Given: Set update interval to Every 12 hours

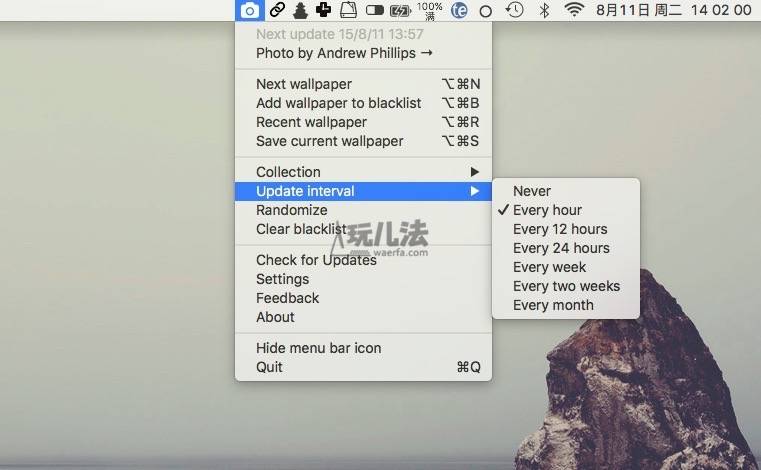Looking at the screenshot, I should tap(566, 229).
